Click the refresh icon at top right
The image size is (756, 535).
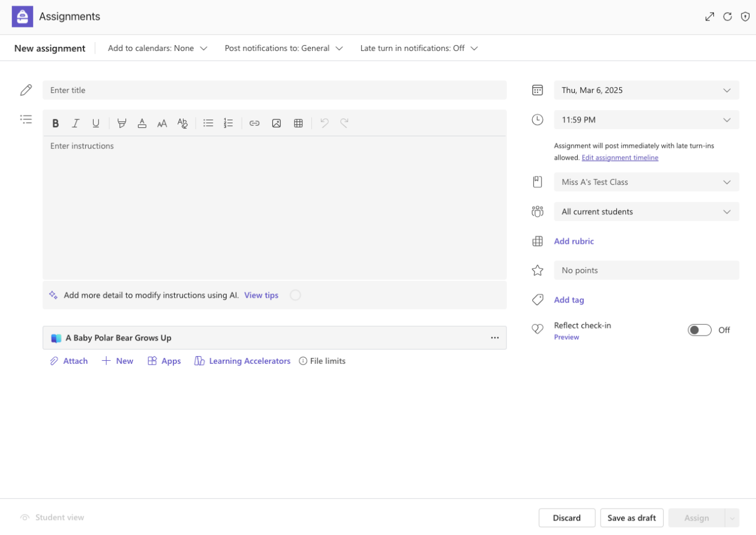(727, 17)
